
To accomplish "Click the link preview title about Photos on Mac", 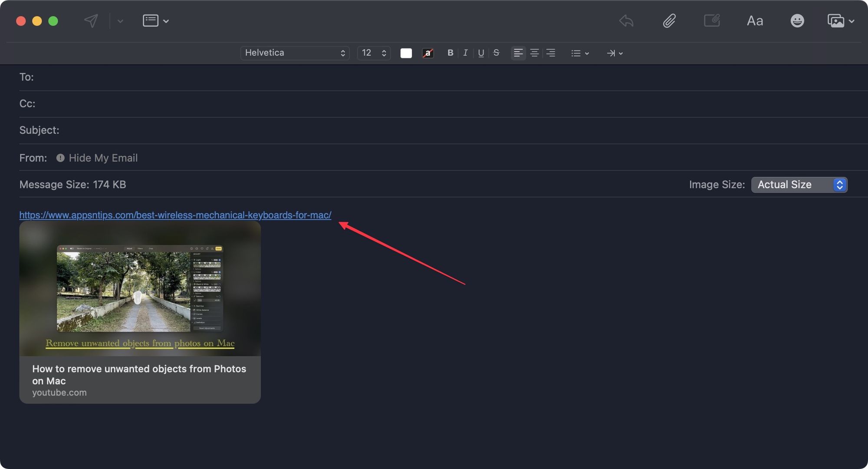I will [139, 375].
